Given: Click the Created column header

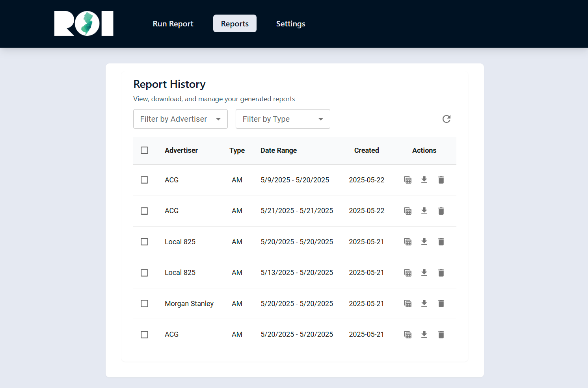Looking at the screenshot, I should click(x=367, y=150).
